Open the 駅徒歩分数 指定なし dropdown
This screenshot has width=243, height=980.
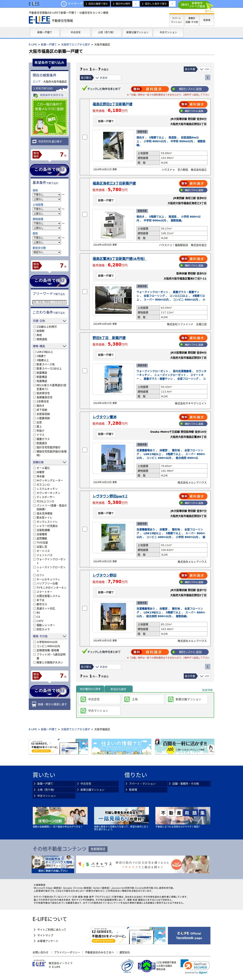[47, 252]
